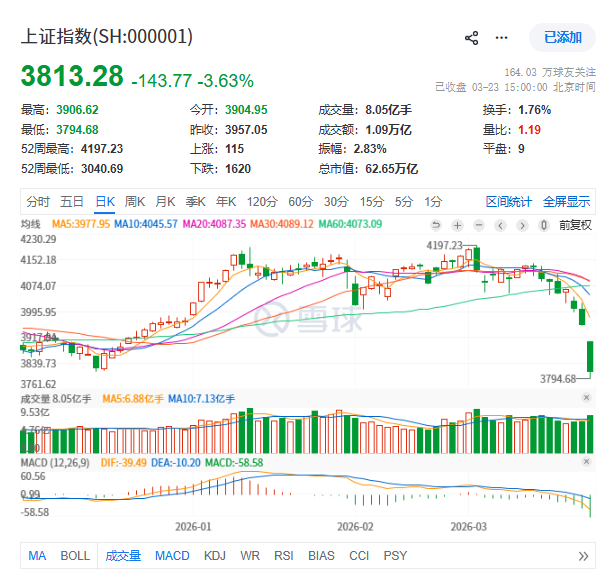Select the 年K tab
Viewport: 609px width, 578px height.
226,202
